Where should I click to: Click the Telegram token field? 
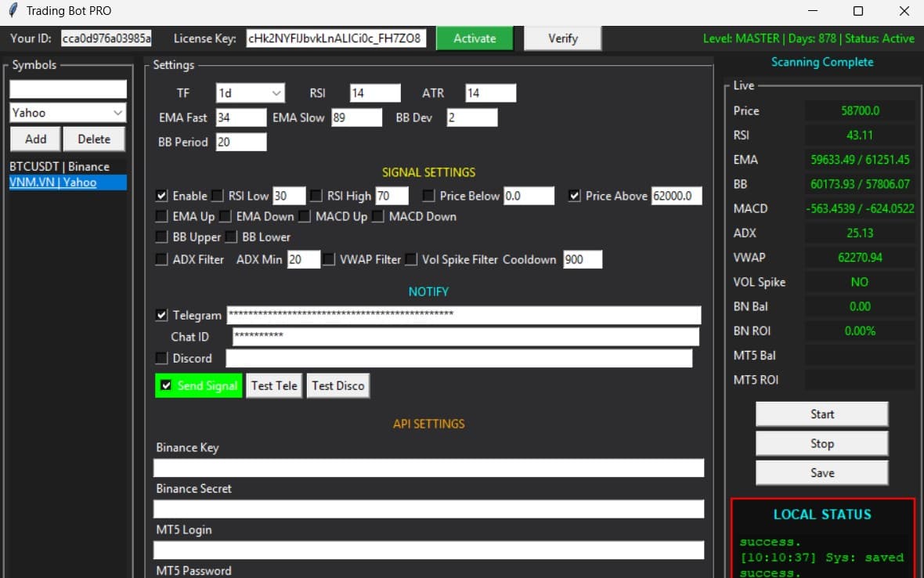pos(464,315)
